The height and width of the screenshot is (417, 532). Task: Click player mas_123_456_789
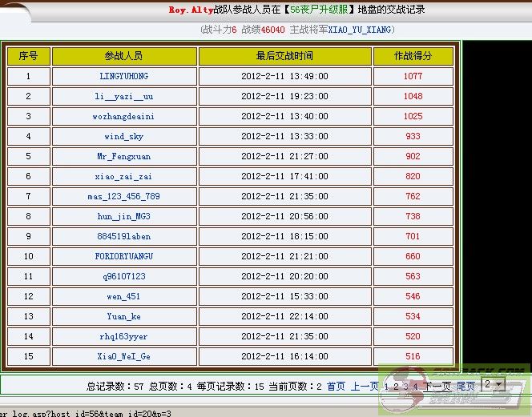tap(123, 197)
